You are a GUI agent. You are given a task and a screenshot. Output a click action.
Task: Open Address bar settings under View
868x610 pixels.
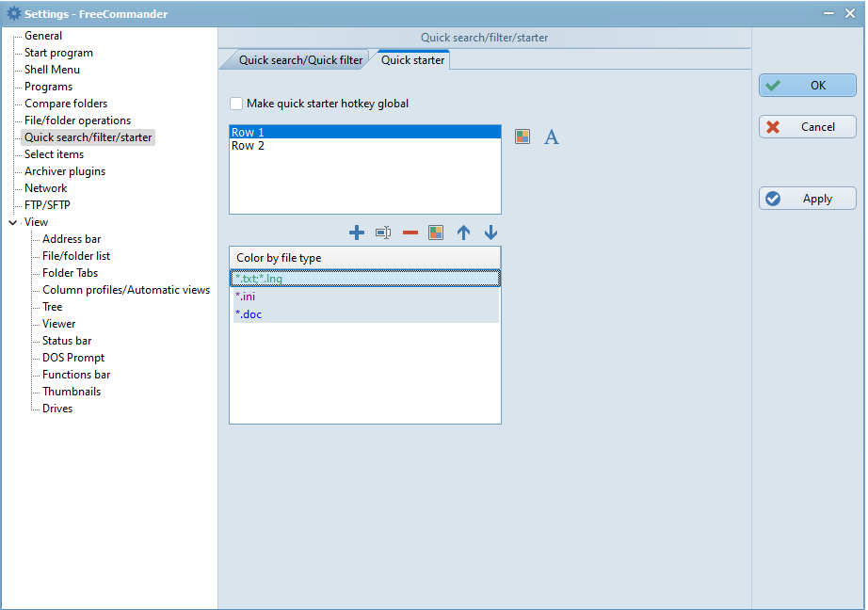72,239
